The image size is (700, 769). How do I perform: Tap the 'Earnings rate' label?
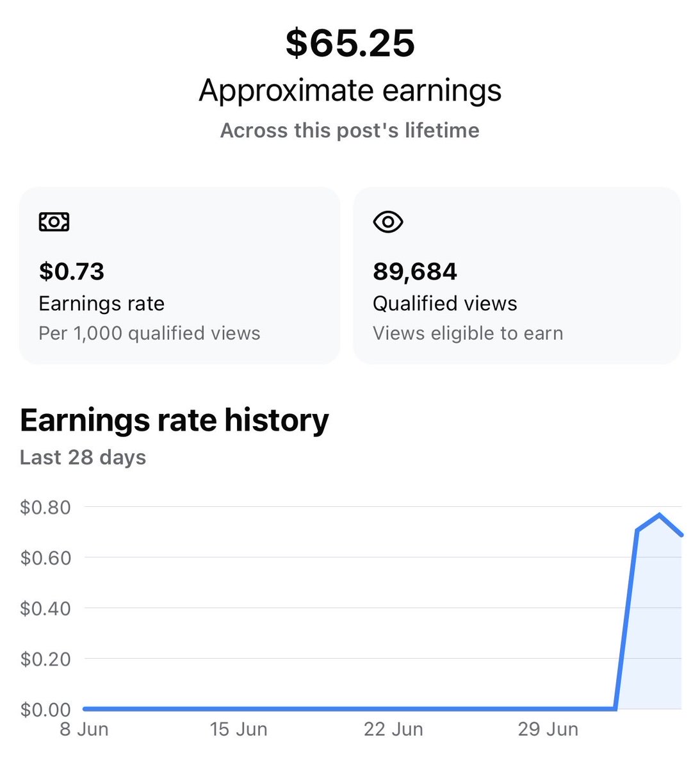coord(102,303)
